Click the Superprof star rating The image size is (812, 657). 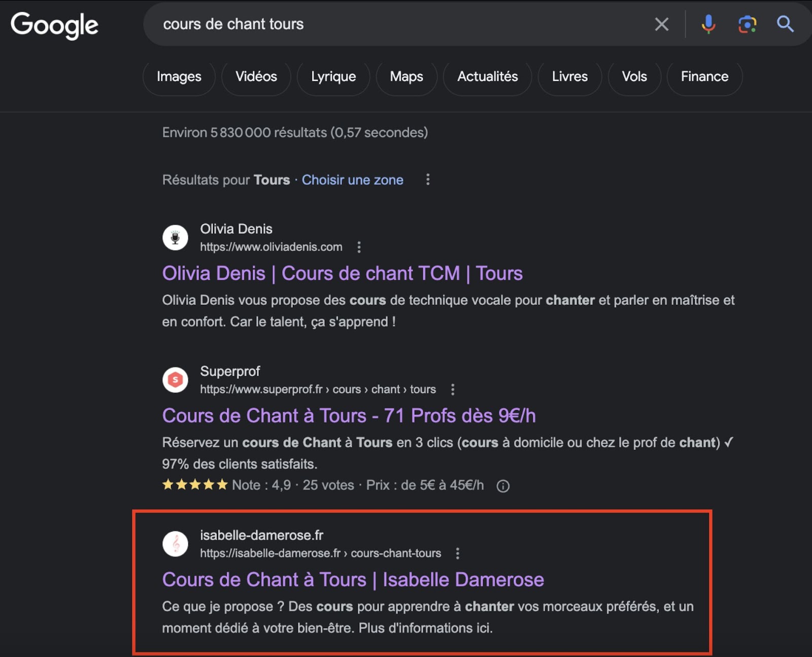coord(195,485)
